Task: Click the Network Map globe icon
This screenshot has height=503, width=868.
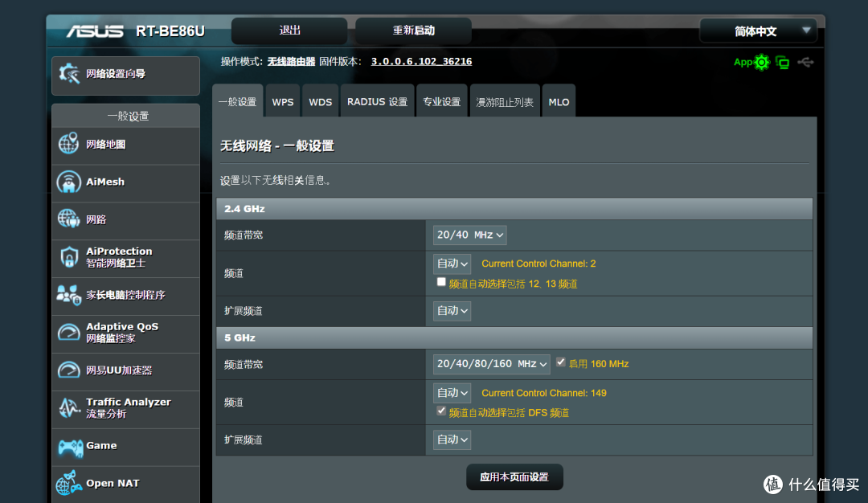Action: click(x=68, y=144)
